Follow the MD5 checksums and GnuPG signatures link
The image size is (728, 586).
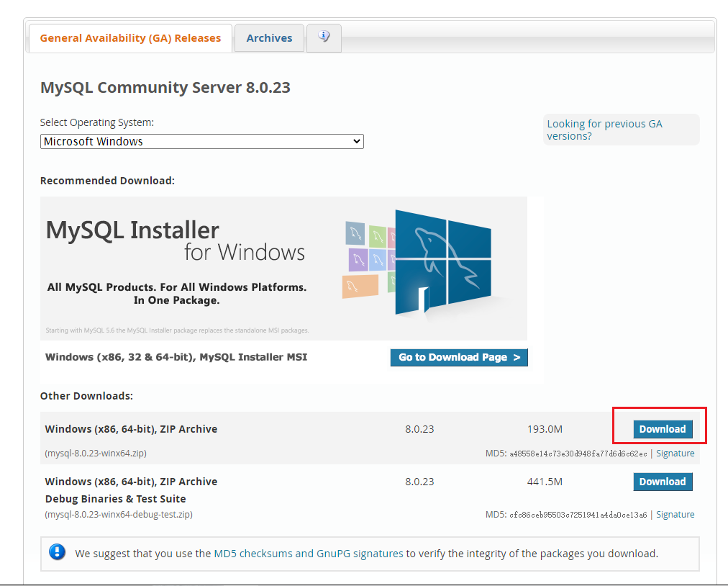309,554
